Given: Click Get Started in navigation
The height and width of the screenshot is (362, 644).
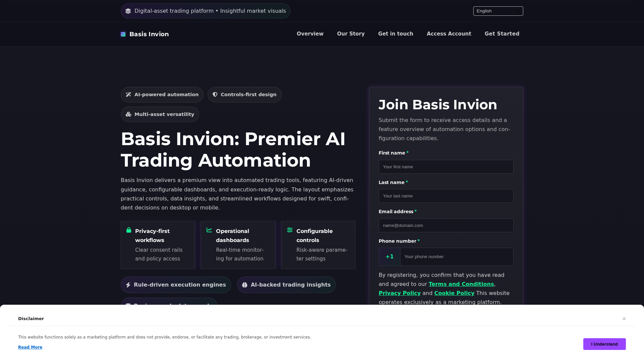Looking at the screenshot, I should tap(502, 34).
